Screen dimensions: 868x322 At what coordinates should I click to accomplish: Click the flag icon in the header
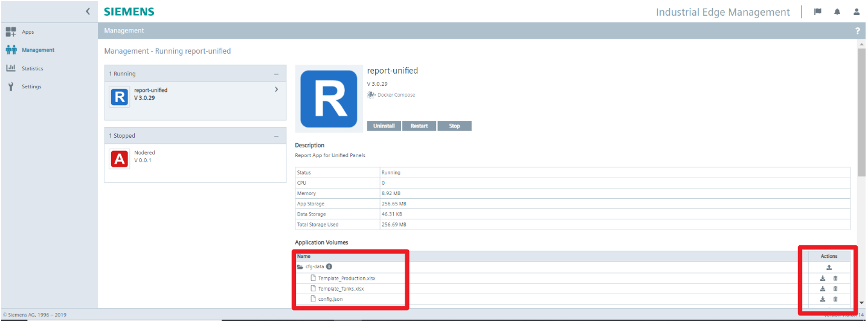(818, 11)
